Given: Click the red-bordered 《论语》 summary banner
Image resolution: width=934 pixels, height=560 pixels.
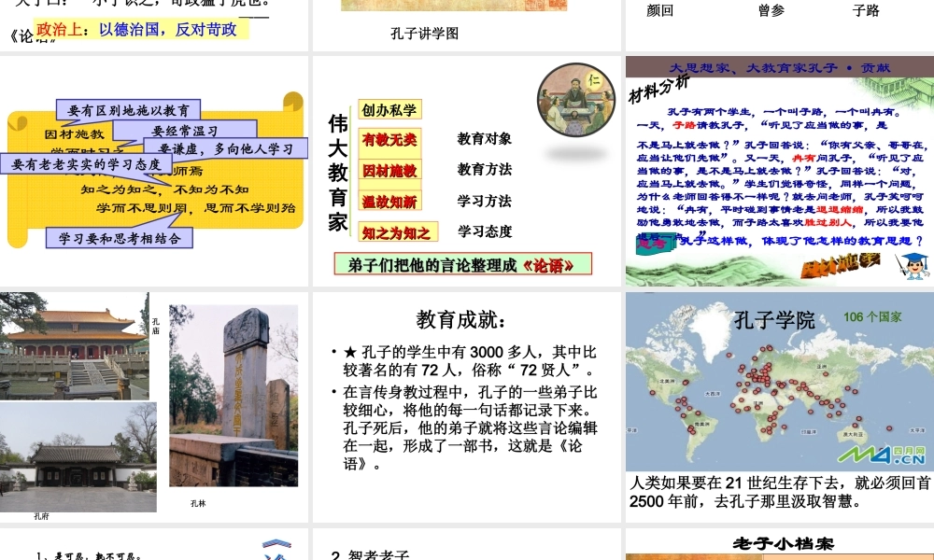Looking at the screenshot, I should pos(462,265).
